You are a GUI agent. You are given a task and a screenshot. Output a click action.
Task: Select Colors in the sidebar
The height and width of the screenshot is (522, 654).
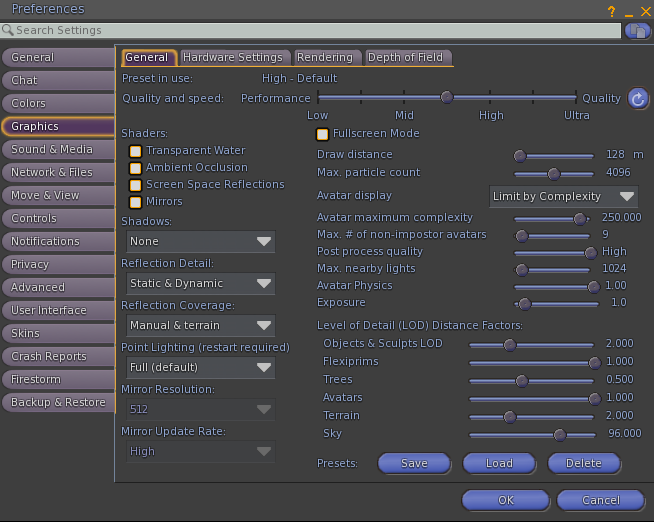click(58, 103)
